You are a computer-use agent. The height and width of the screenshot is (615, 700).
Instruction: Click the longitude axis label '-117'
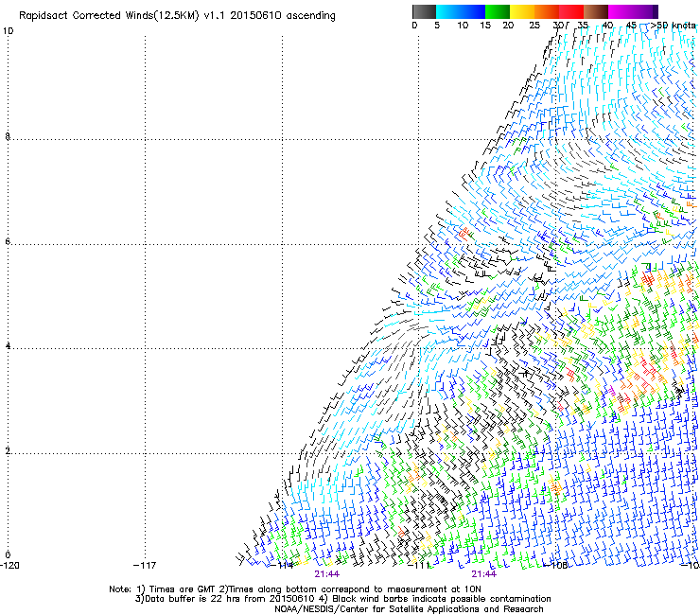pyautogui.click(x=145, y=566)
